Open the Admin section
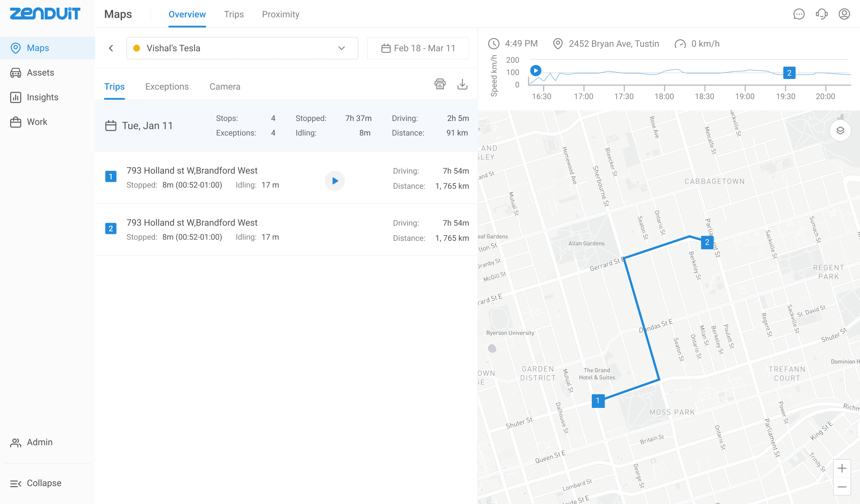 (40, 442)
